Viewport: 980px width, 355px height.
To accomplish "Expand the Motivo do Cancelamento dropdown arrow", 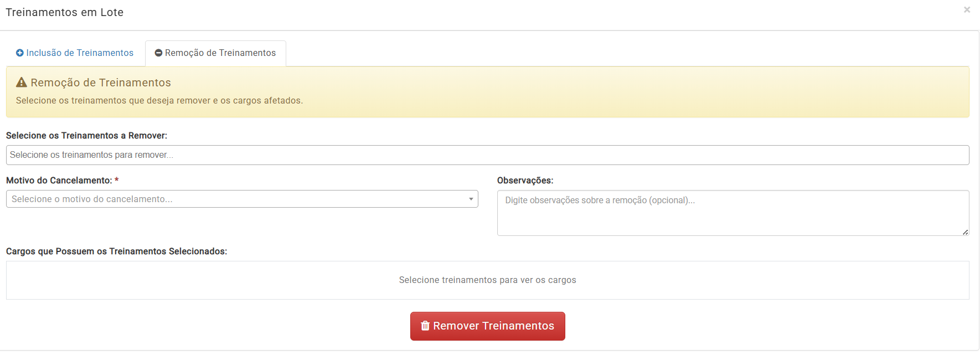I will [471, 199].
